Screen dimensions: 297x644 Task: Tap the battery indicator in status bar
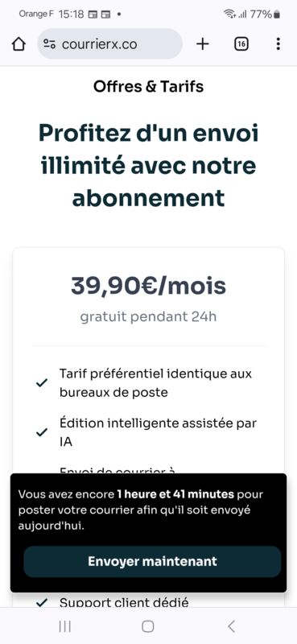click(276, 14)
